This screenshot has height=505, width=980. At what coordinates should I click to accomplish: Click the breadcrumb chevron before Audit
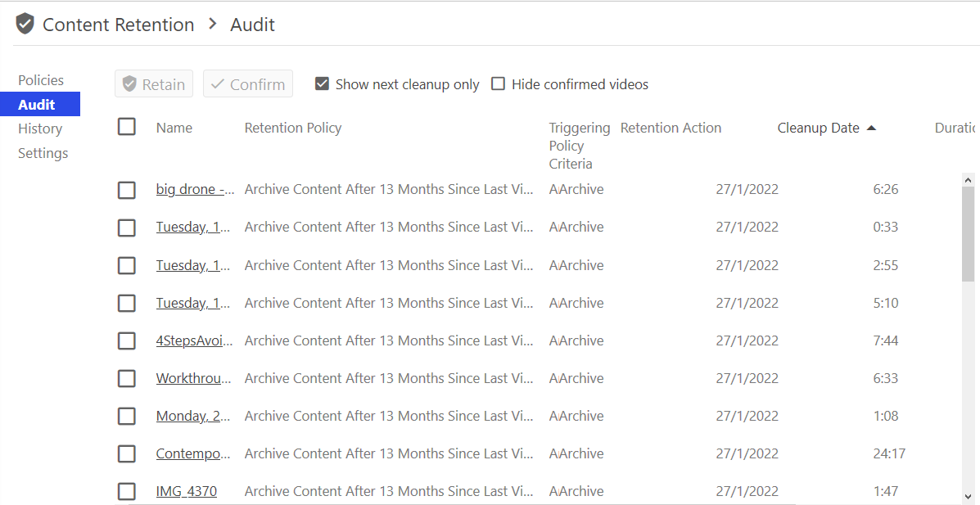pos(213,25)
